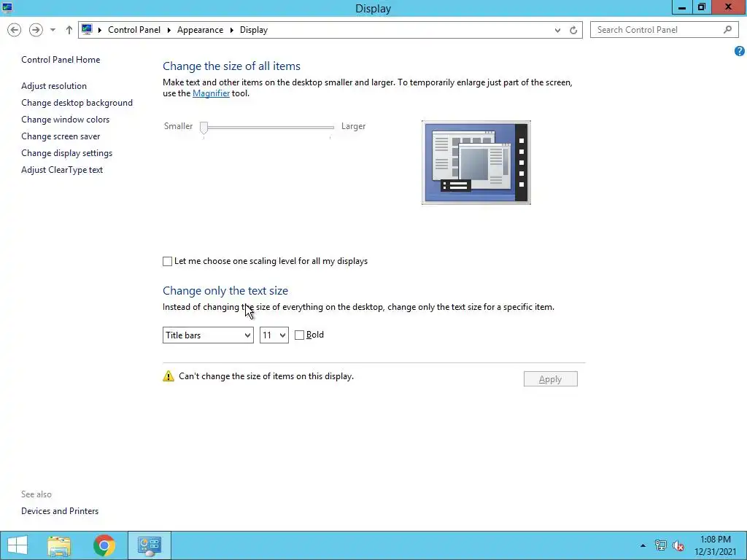Go up one level with Up arrow

click(x=69, y=29)
